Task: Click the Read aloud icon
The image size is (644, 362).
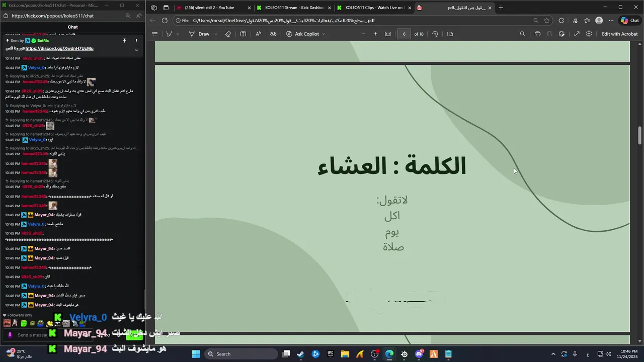Action: tap(258, 34)
